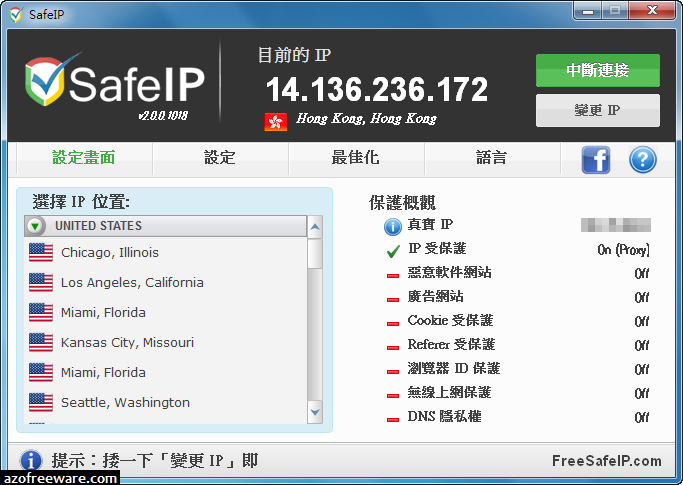Click the US flag beside Los Angeles, California
Viewport: 683px width, 485px height.
pos(41,282)
